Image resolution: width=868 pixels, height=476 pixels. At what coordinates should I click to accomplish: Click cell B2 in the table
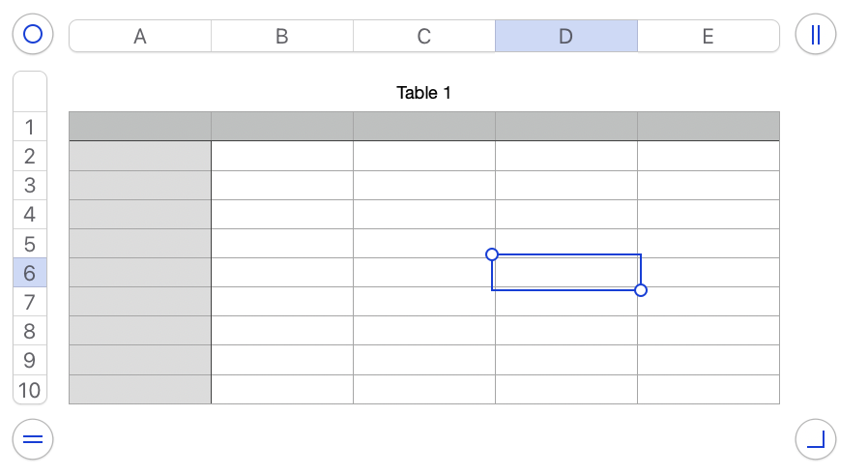point(282,157)
